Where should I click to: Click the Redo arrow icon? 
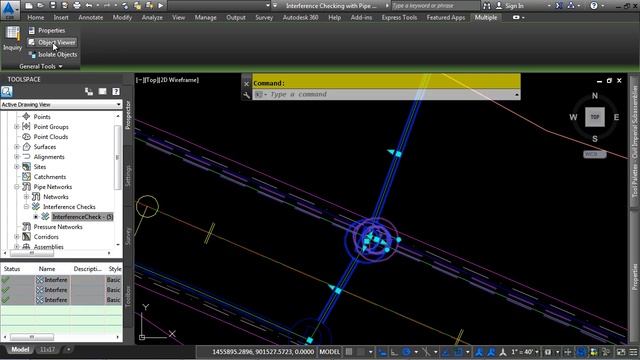pos(107,6)
